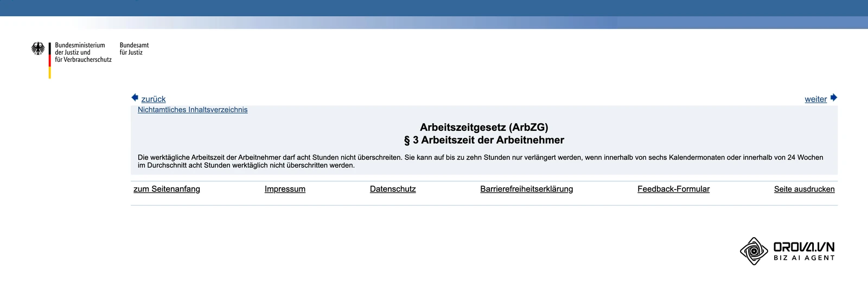Image resolution: width=868 pixels, height=287 pixels.
Task: Open Nichtamtliches Inhaltsverzeichnis link
Action: tap(193, 110)
